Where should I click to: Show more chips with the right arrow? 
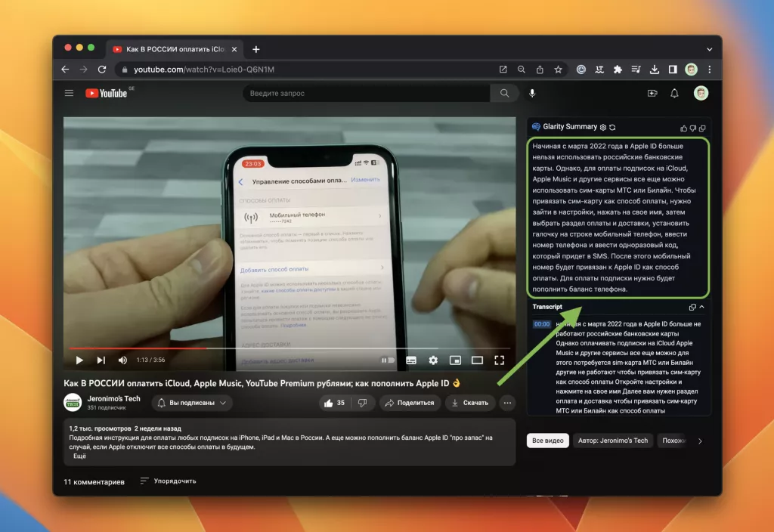tap(700, 441)
